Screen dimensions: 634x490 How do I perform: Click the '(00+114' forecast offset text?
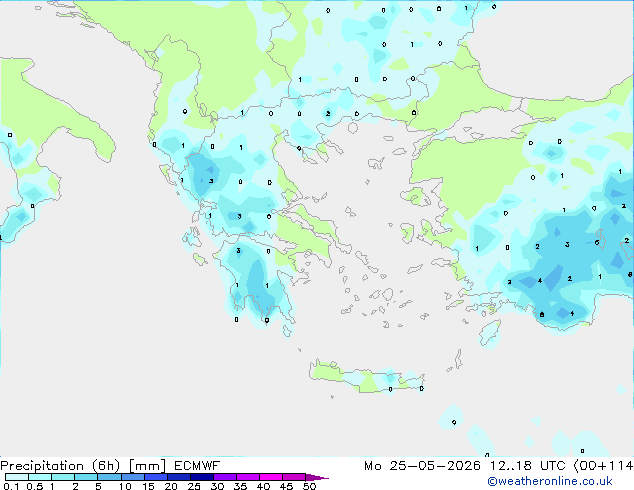click(604, 466)
